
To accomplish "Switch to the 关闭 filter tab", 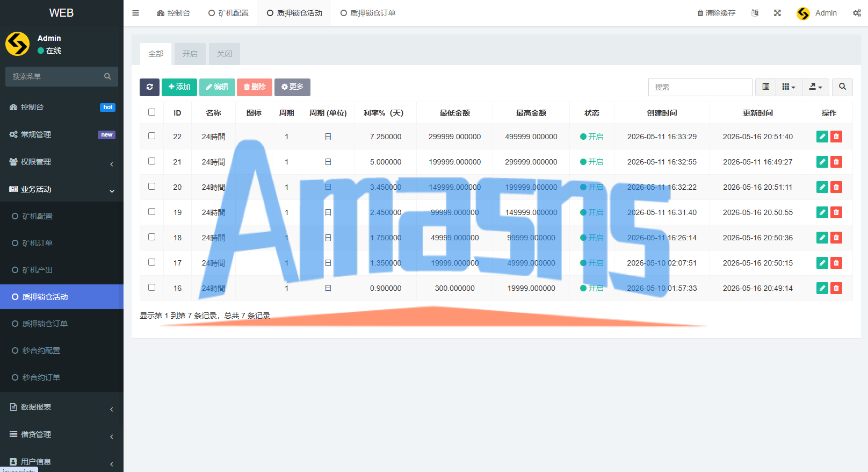I will pyautogui.click(x=225, y=54).
